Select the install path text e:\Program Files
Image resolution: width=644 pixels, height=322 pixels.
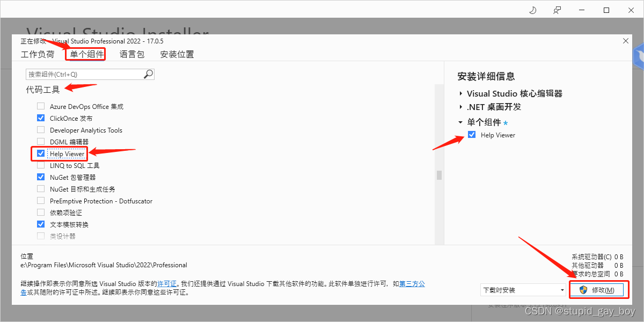click(104, 265)
